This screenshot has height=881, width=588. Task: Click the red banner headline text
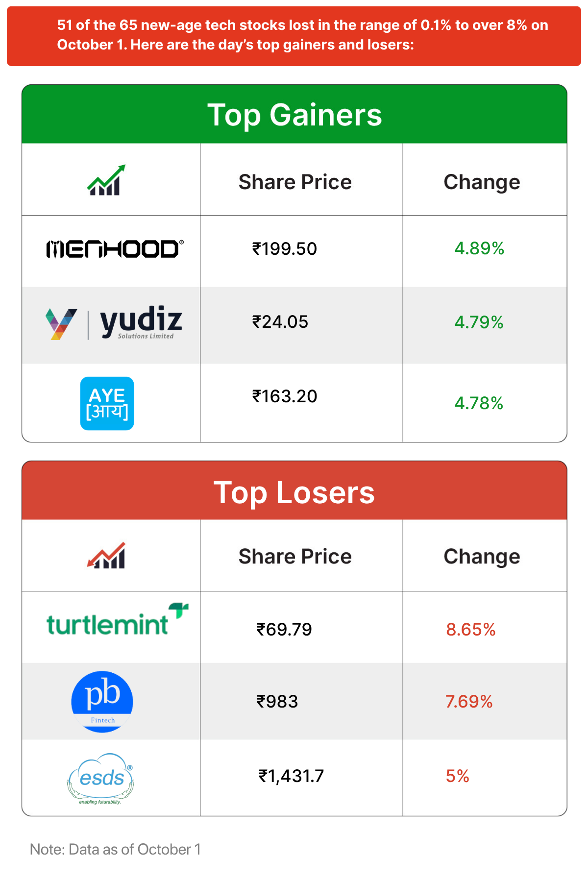302,35
